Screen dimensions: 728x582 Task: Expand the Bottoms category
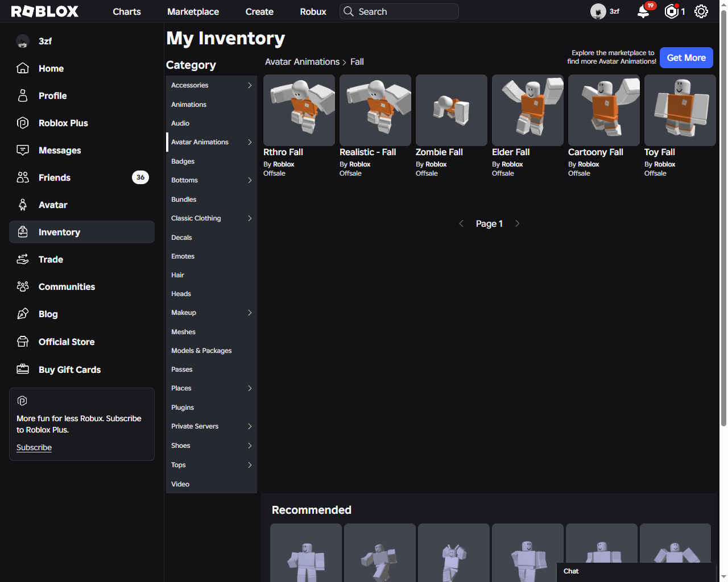click(x=250, y=180)
